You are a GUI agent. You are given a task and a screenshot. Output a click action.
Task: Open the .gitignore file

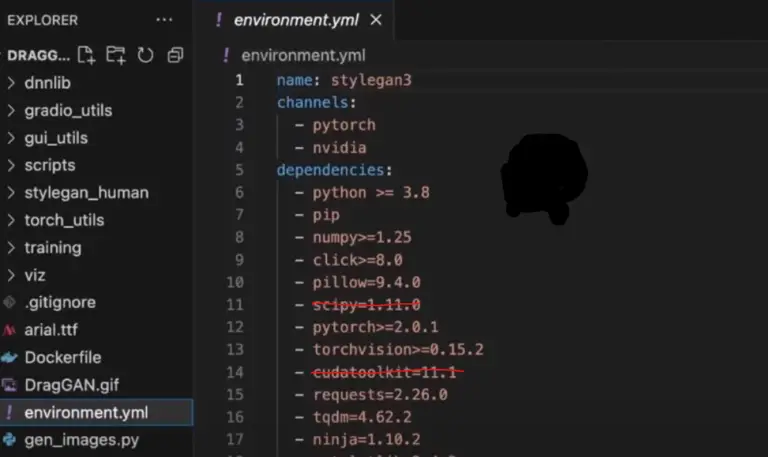59,302
